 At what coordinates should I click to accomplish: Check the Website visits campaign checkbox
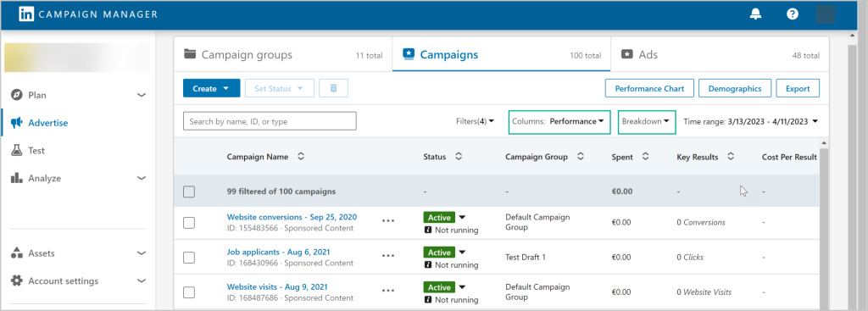189,292
